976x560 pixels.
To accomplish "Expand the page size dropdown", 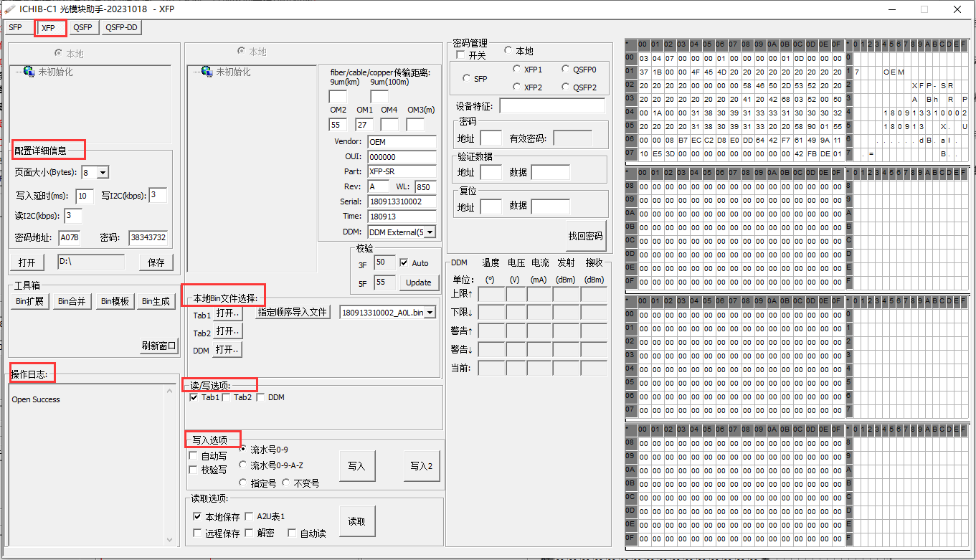I will tap(103, 173).
